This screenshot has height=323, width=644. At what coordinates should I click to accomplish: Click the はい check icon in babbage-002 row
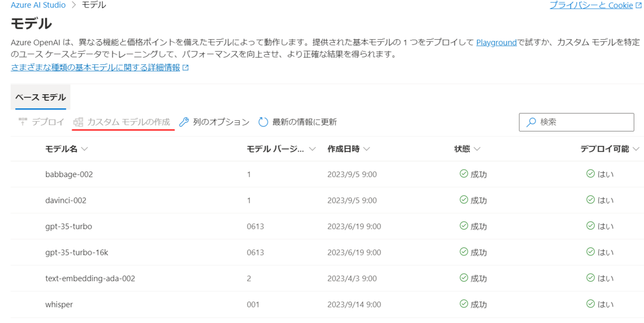point(590,174)
